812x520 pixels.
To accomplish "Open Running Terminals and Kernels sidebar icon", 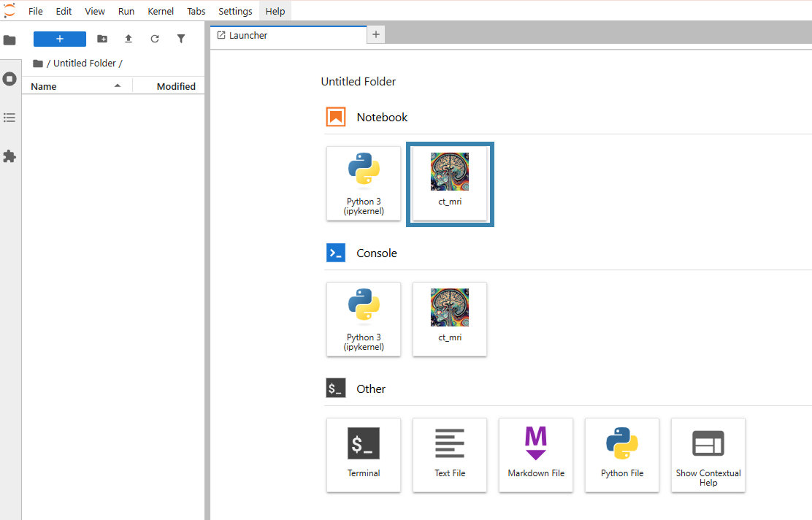I will click(x=9, y=79).
